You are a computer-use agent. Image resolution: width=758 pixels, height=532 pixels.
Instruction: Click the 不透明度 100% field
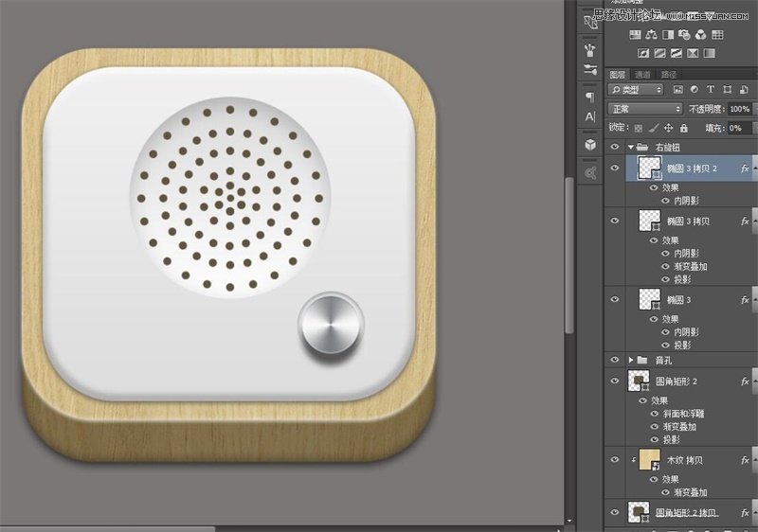coord(740,109)
